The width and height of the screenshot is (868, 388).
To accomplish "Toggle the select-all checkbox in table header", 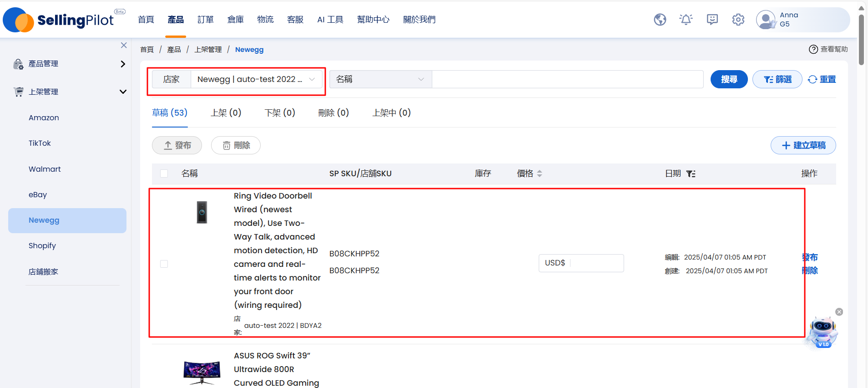I will pyautogui.click(x=164, y=174).
